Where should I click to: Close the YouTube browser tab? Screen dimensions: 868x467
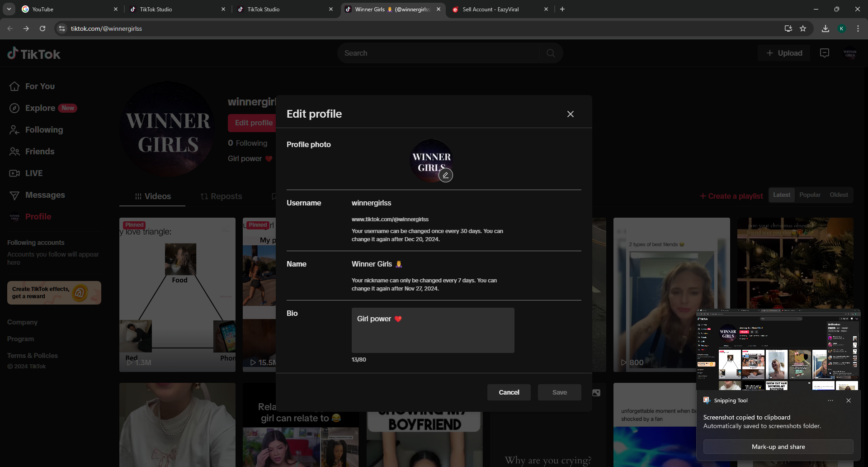point(115,9)
